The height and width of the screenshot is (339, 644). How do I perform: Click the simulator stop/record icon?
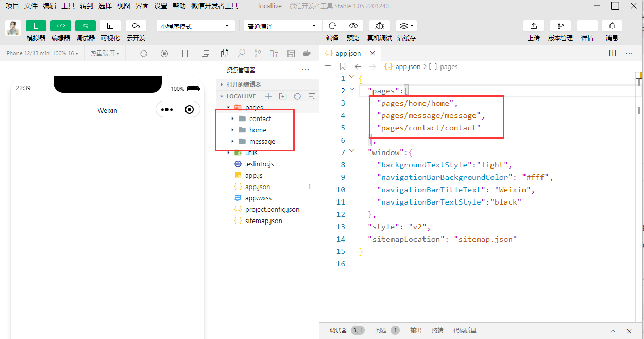164,54
